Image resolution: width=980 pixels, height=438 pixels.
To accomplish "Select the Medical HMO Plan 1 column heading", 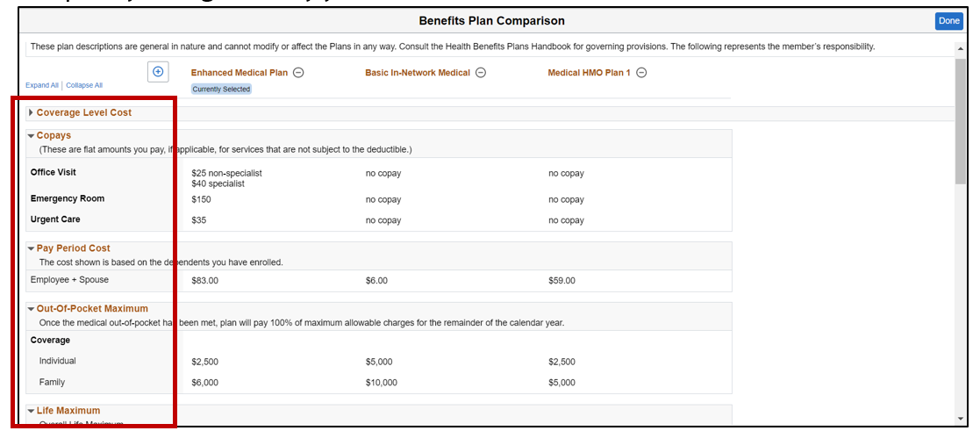I will click(x=589, y=73).
